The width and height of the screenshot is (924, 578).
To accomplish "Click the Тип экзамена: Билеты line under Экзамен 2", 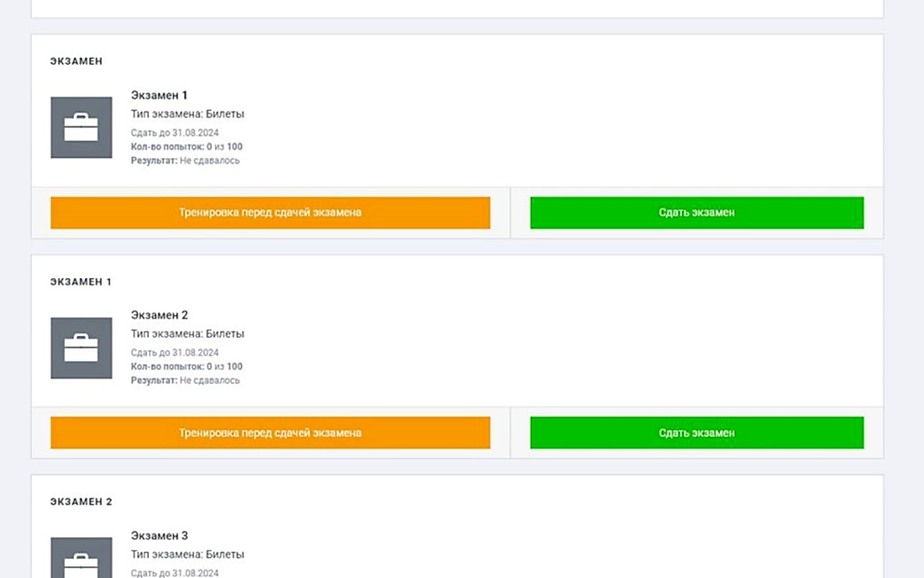I will pos(188,334).
